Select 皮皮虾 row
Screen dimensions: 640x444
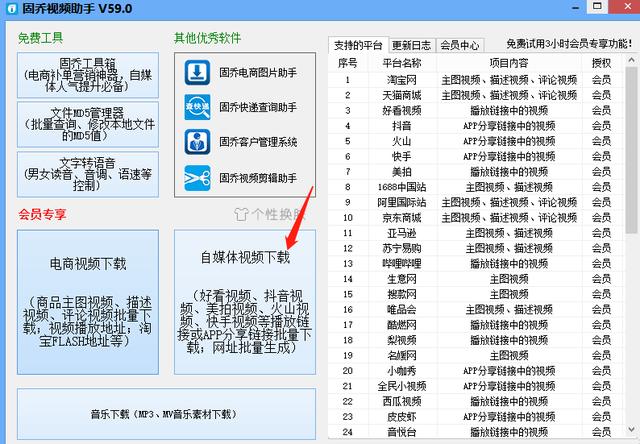coord(476,417)
